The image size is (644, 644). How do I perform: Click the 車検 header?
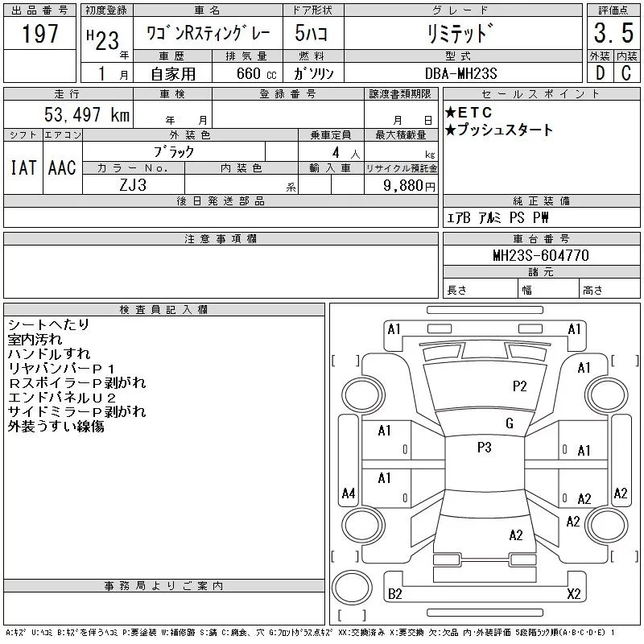(x=172, y=94)
